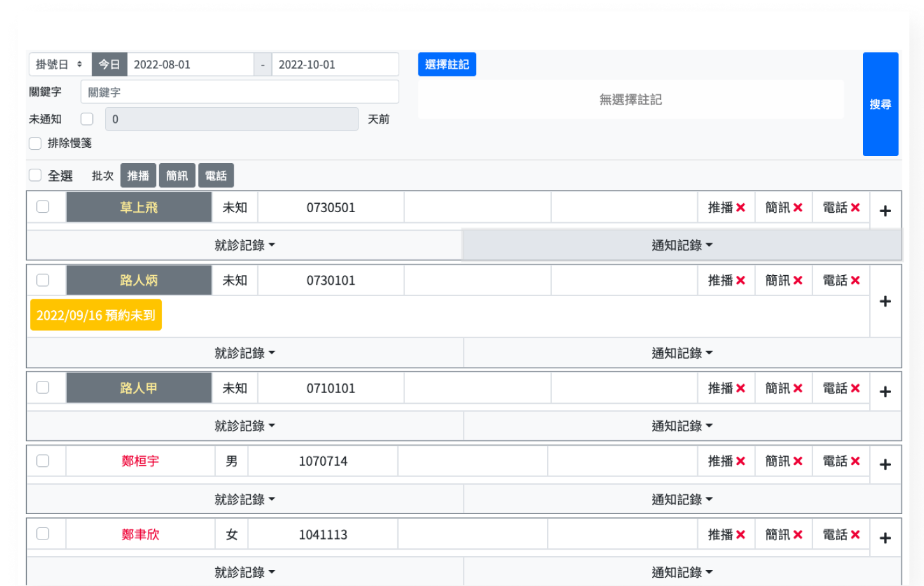924x586 pixels.
Task: Click the plus icon in the 草上飛 row
Action: coord(885,211)
